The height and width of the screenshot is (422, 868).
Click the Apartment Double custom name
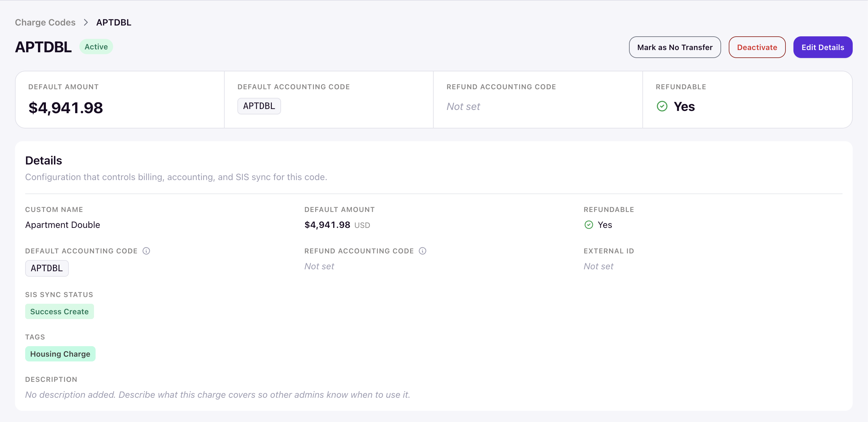[63, 225]
